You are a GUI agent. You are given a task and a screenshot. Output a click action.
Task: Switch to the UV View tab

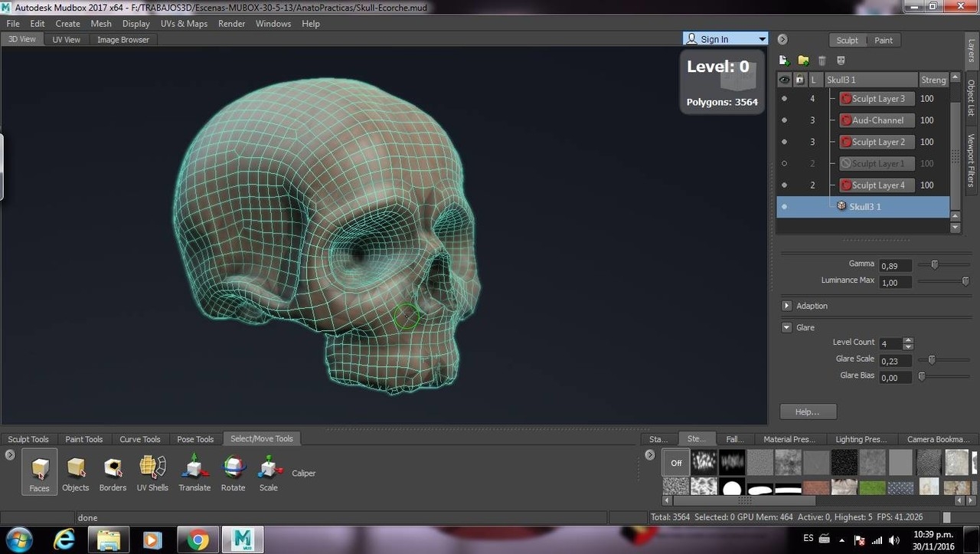tap(67, 40)
